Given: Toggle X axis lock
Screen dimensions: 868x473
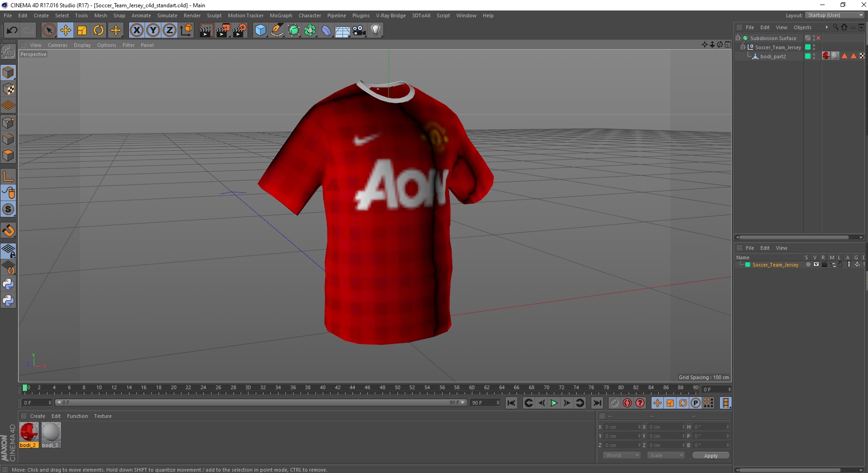Looking at the screenshot, I should click(x=137, y=31).
